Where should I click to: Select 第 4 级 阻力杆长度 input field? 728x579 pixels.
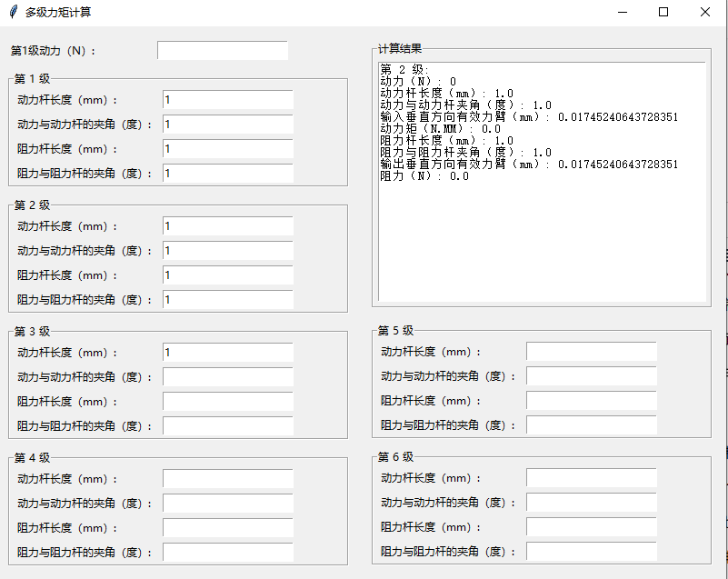pyautogui.click(x=228, y=528)
